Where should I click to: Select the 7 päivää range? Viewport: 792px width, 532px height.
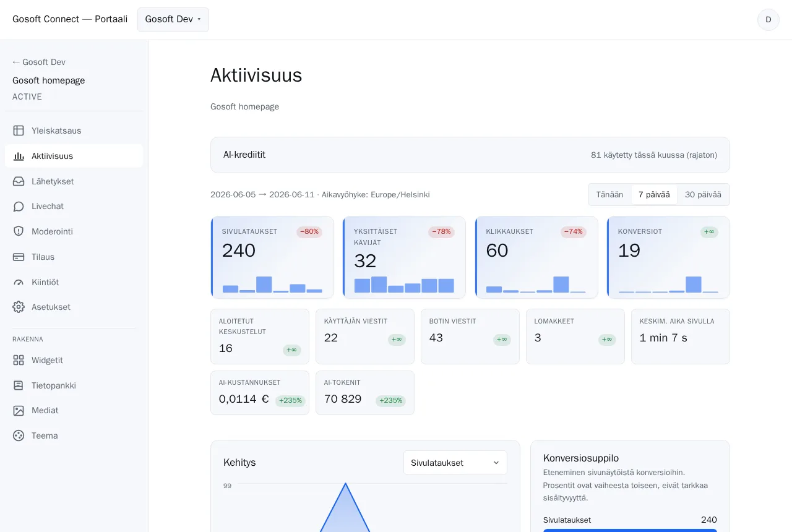654,194
